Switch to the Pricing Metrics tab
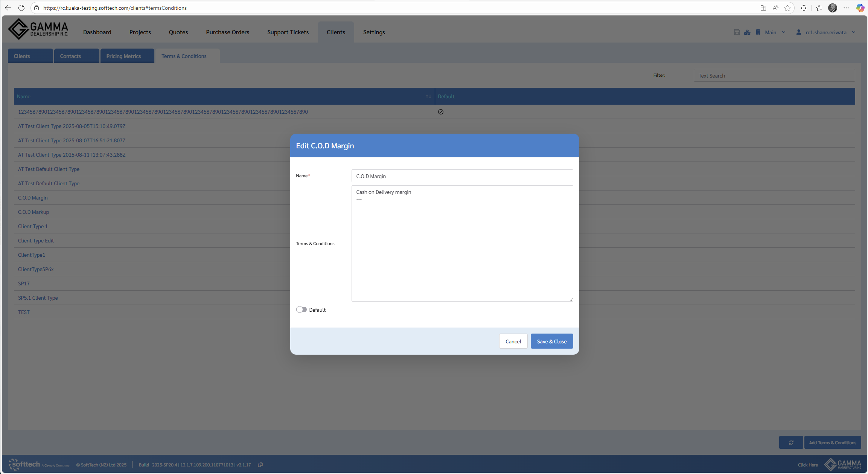Viewport: 868px width, 474px height. coord(123,56)
